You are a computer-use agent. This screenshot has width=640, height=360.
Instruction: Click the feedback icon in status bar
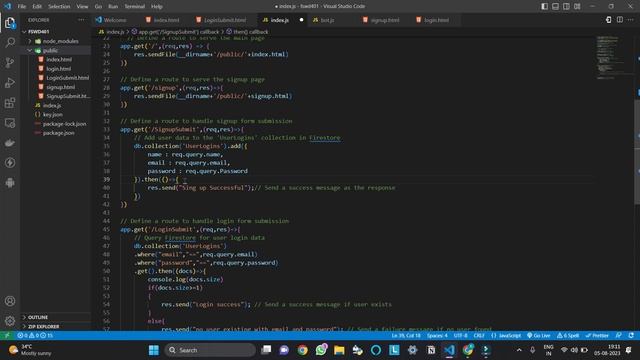(619, 336)
